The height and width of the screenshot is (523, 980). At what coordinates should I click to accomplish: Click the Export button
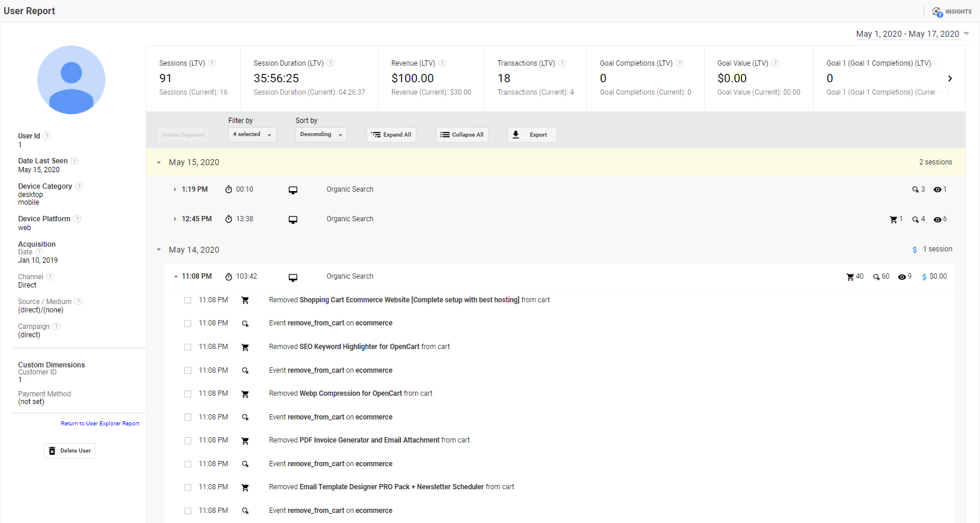(x=532, y=135)
